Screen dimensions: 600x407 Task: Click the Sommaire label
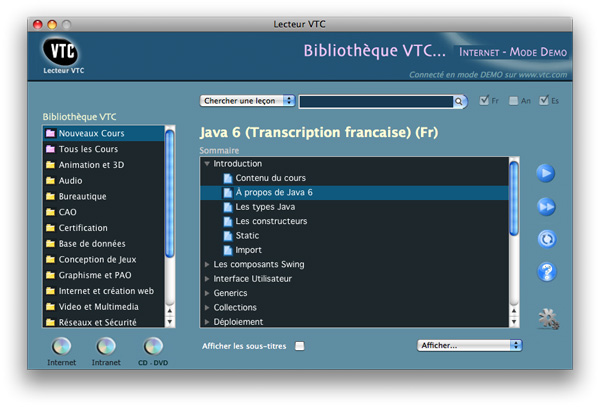(x=219, y=150)
